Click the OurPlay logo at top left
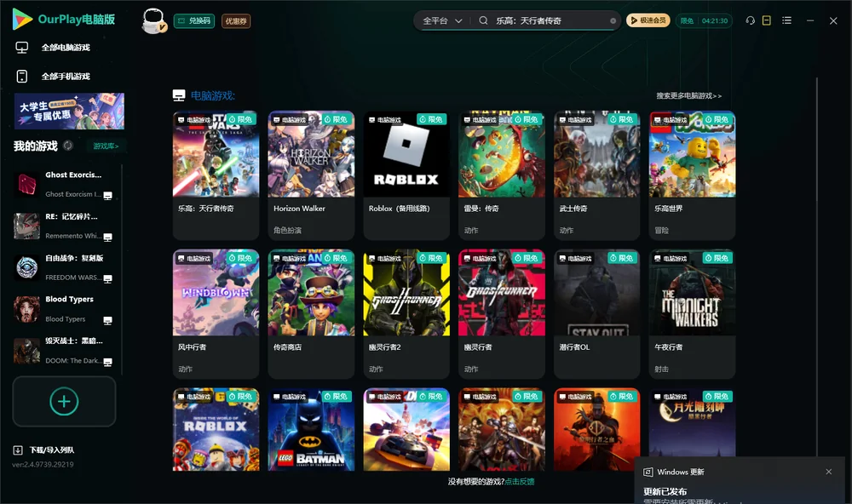Image resolution: width=852 pixels, height=504 pixels. (x=64, y=20)
